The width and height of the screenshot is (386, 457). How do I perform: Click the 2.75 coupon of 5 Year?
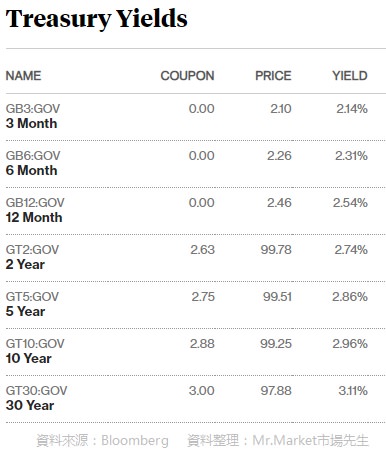[203, 297]
